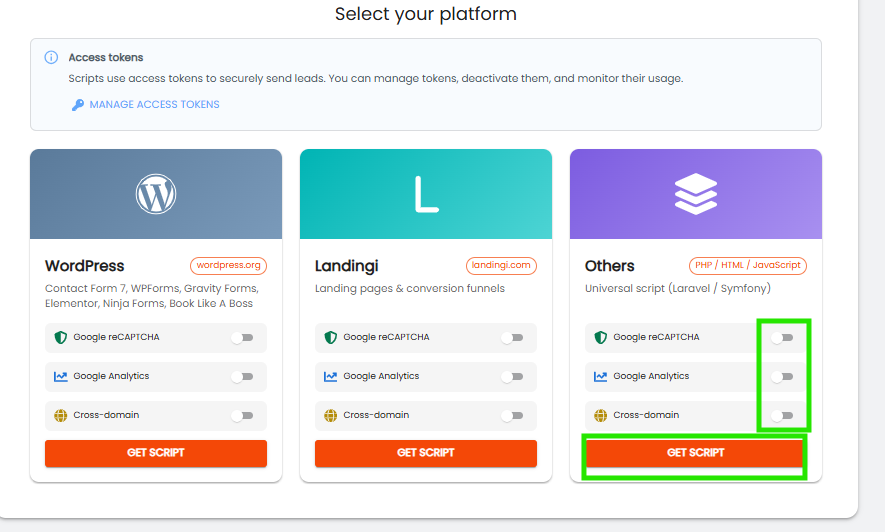885x532 pixels.
Task: Click the wordpress.org tag badge
Action: (228, 266)
